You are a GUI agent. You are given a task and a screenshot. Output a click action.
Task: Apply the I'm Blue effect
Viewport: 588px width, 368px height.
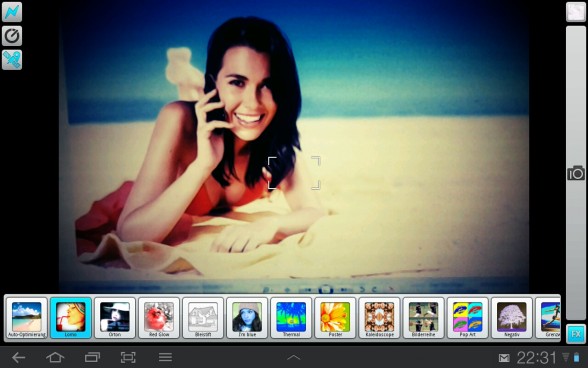point(247,318)
